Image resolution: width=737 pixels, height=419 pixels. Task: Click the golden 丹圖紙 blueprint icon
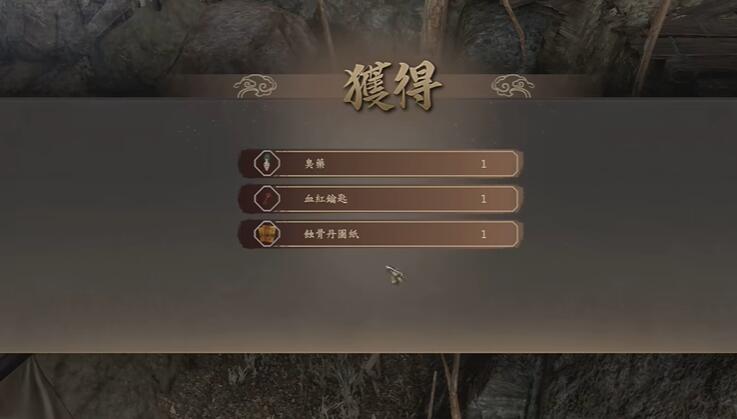click(x=267, y=234)
